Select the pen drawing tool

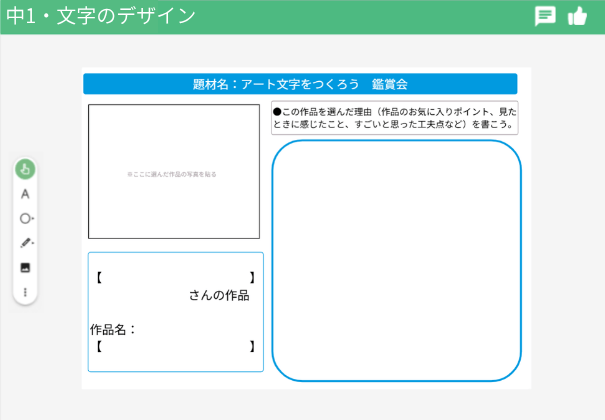pos(24,243)
